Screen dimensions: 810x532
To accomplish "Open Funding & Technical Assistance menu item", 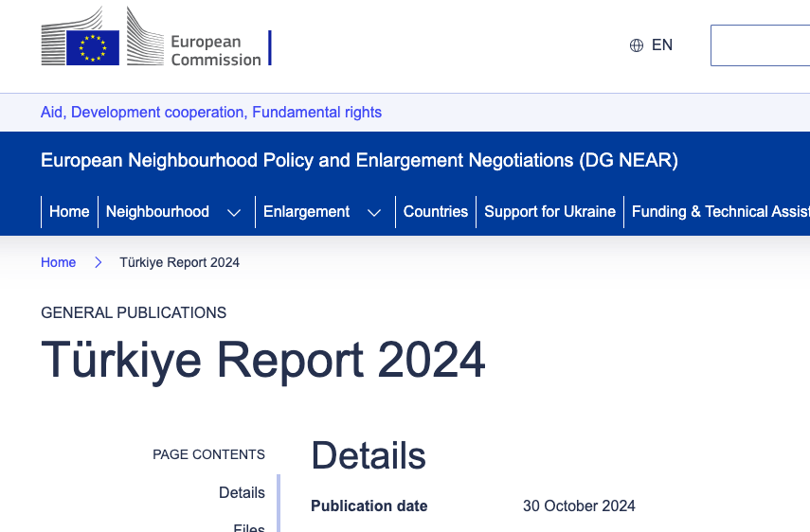I will pyautogui.click(x=720, y=211).
